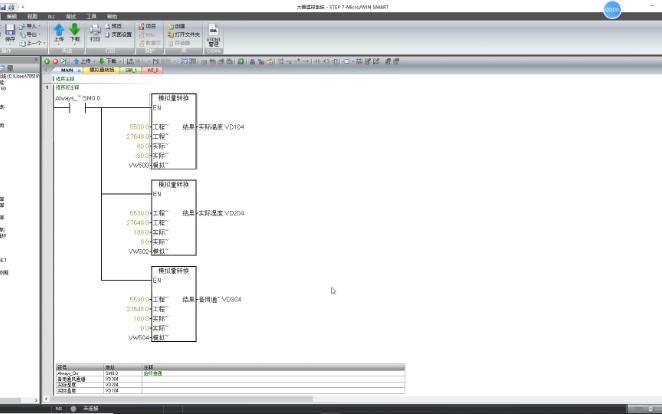Viewport: 662px width, 414px height.
Task: Expand the Import dropdown in the ribbon
Action: point(40,26)
